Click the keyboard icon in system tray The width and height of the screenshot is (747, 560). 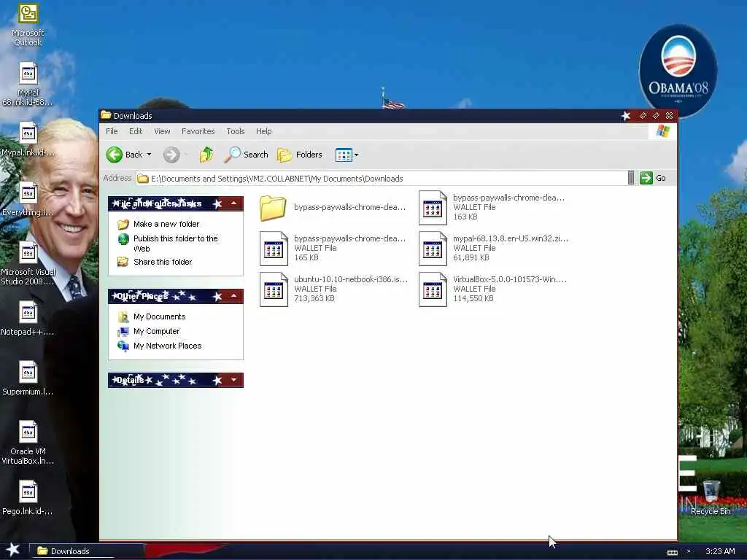672,553
